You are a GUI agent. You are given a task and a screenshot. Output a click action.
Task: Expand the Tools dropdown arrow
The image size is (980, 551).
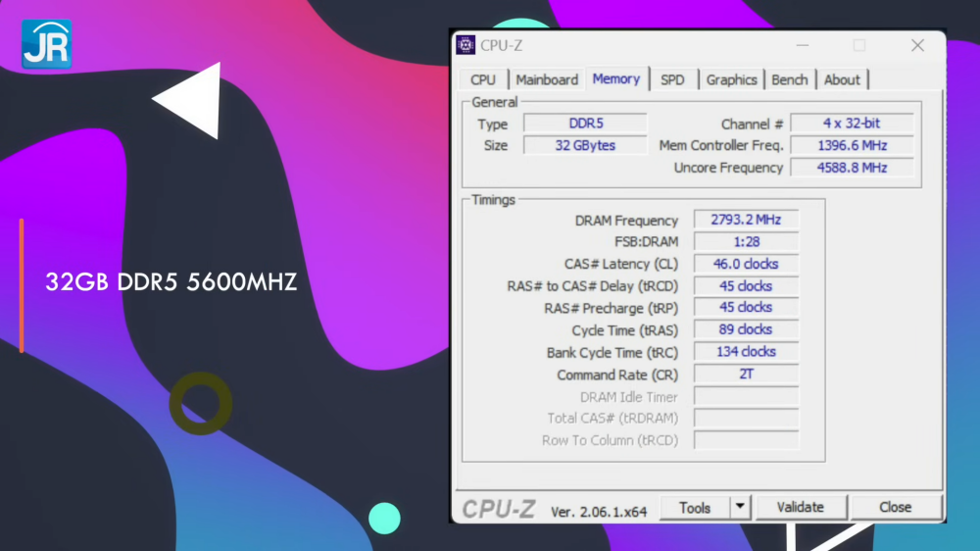click(x=741, y=507)
